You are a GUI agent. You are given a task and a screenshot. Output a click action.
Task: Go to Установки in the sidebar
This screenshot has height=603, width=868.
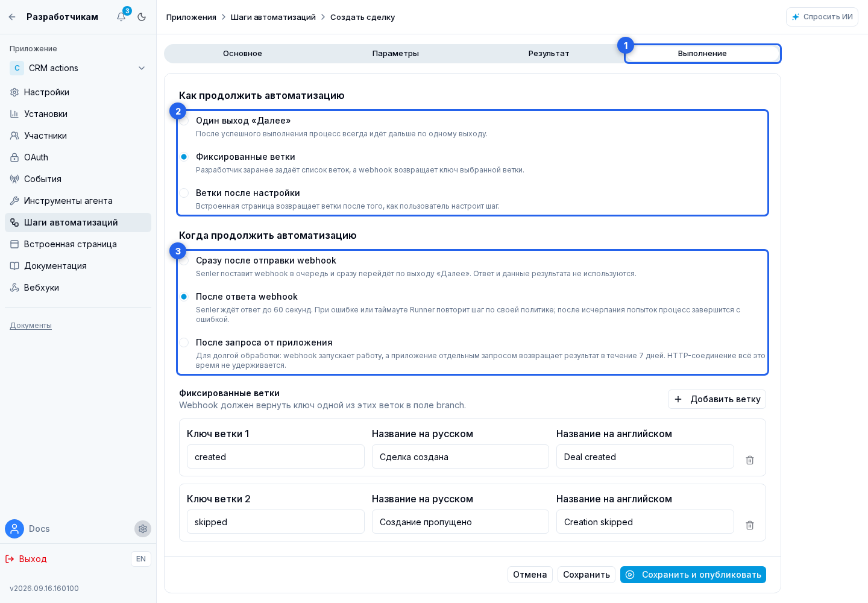click(x=78, y=114)
